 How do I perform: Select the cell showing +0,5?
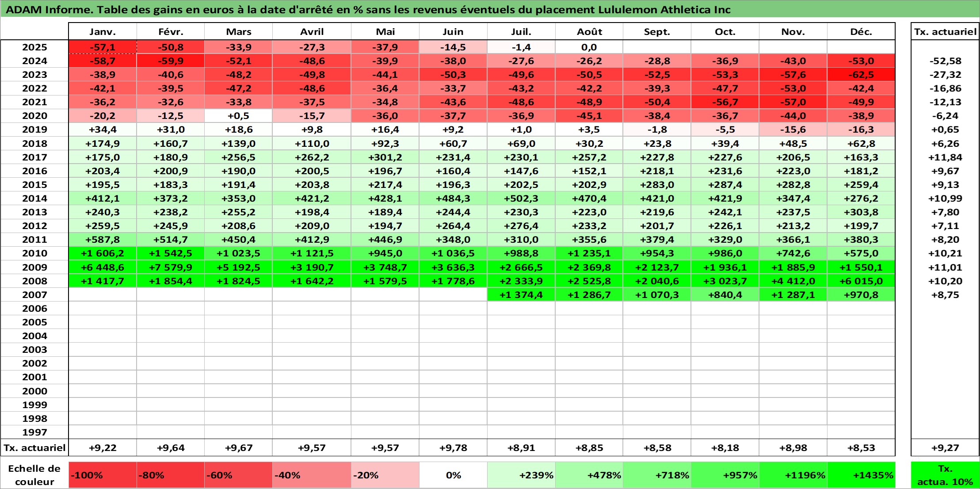(x=238, y=116)
